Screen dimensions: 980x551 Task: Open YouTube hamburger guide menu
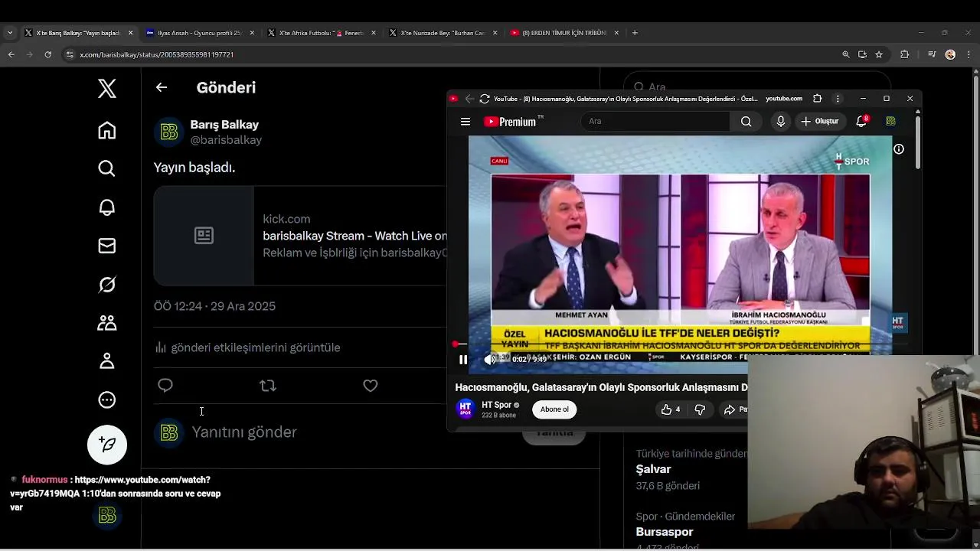[465, 122]
